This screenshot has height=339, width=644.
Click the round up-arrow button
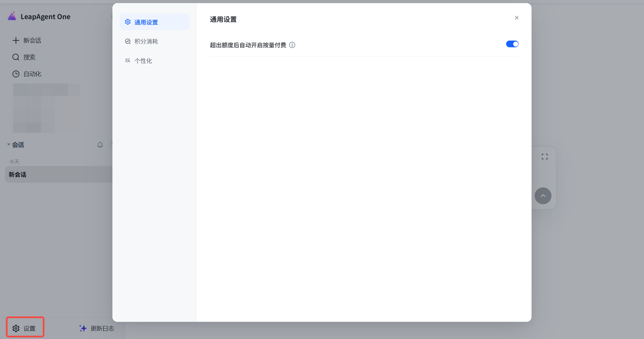point(543,196)
